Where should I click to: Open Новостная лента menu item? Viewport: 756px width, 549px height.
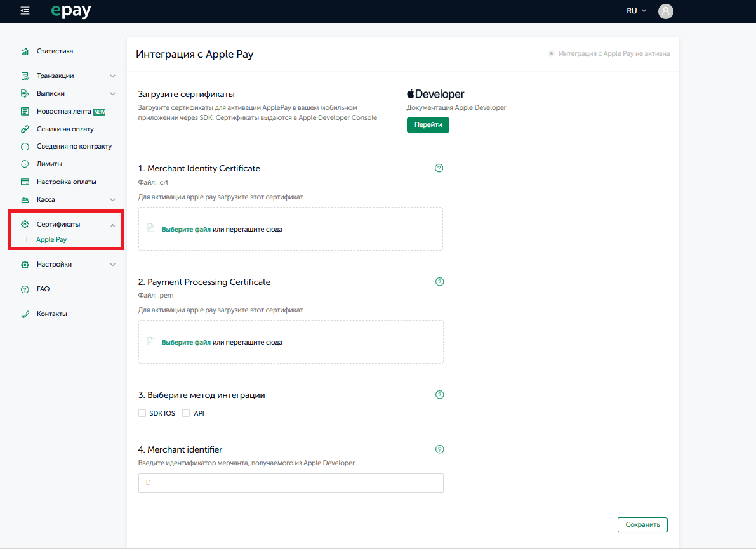[63, 111]
